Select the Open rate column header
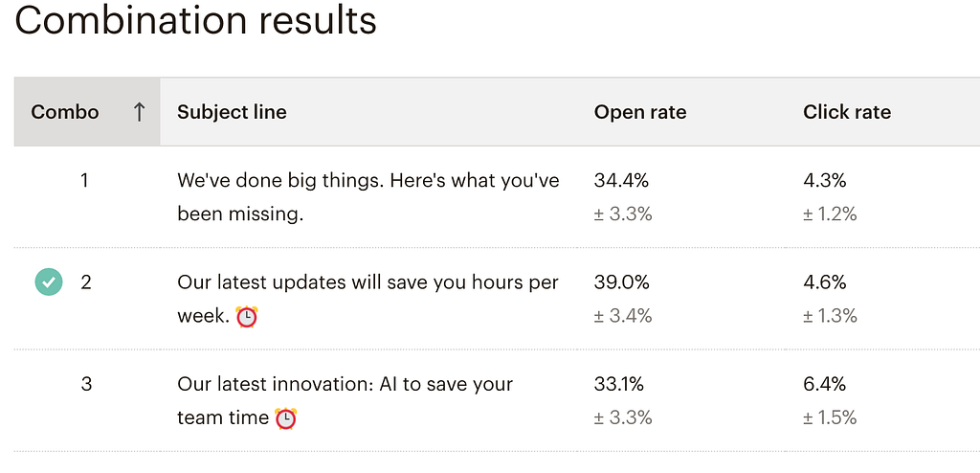 pyautogui.click(x=640, y=112)
